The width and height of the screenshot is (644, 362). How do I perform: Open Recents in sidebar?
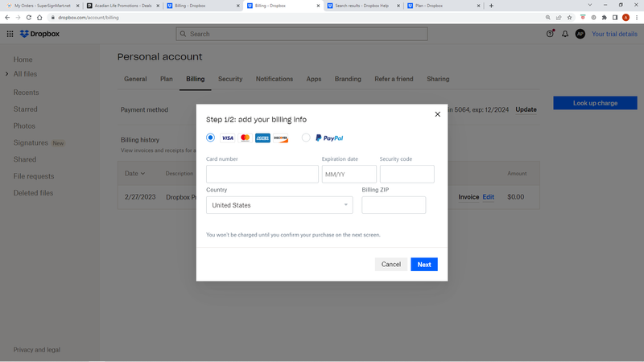pyautogui.click(x=26, y=93)
